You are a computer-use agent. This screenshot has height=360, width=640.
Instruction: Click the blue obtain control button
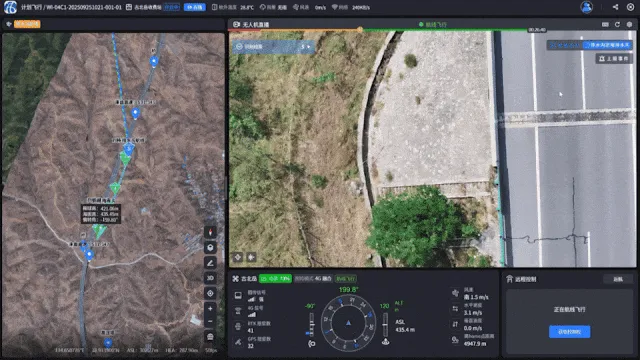point(569,331)
